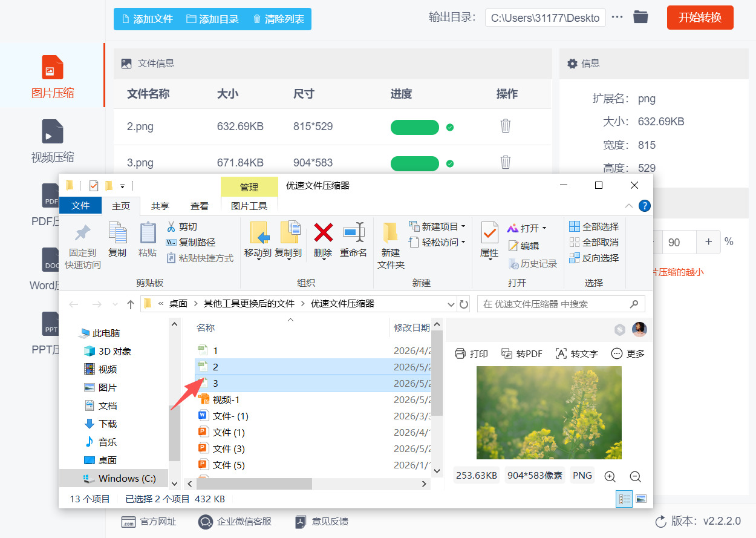Viewport: 756px width, 538px height.
Task: Open 文件 tab in Explorer ribbon
Action: tap(80, 206)
